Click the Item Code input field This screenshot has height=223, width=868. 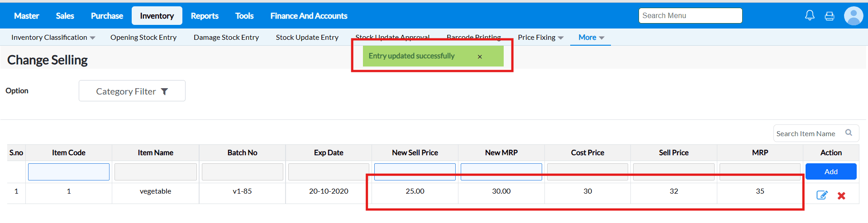69,172
